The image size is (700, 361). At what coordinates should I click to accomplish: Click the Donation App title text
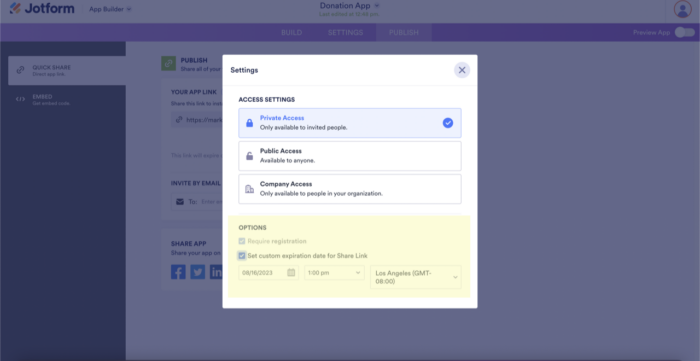(346, 6)
